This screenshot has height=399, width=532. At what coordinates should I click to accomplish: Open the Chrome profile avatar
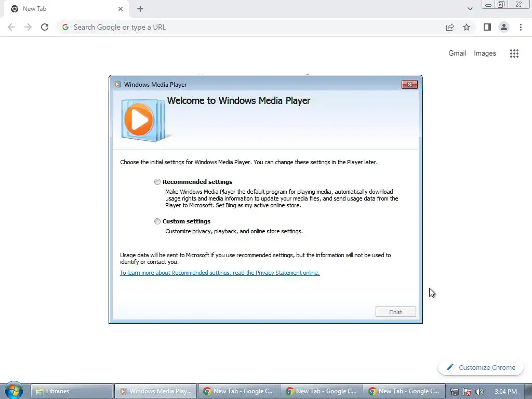(504, 27)
